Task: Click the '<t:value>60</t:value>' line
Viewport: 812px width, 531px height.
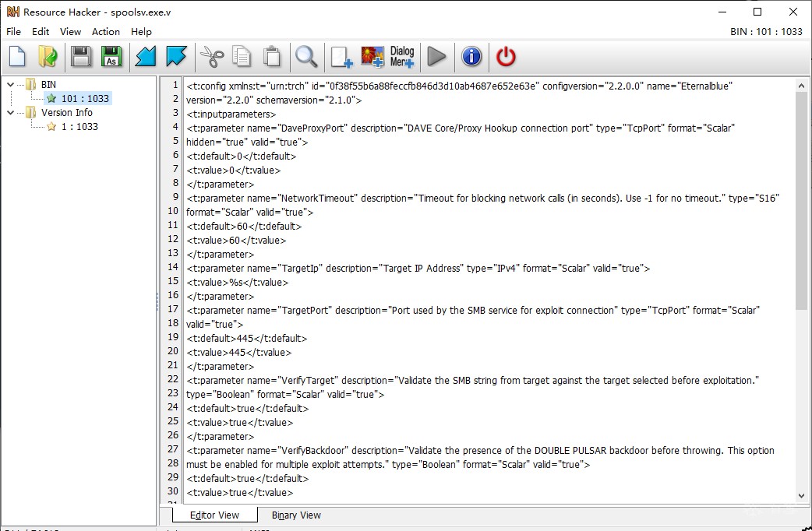Action: [236, 240]
